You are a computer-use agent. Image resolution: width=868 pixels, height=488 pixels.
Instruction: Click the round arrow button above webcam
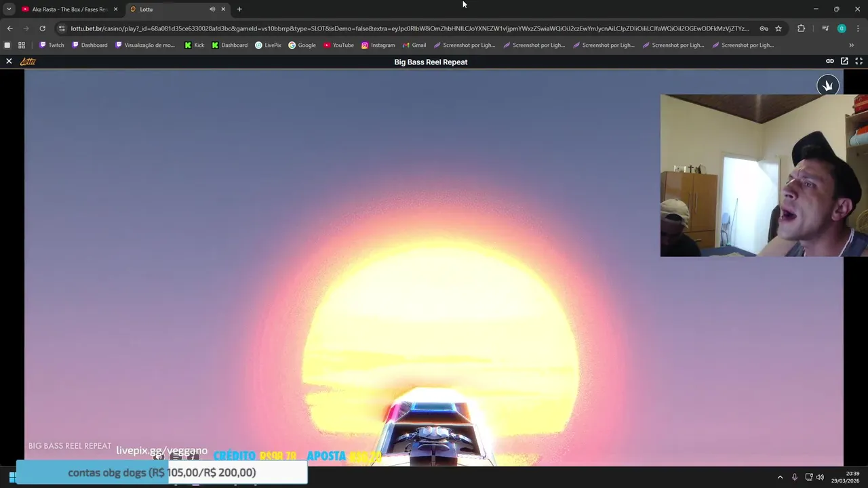pyautogui.click(x=827, y=85)
